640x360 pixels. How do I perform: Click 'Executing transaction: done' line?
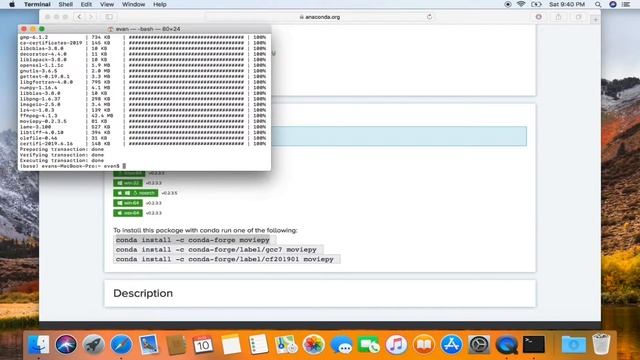[62, 160]
